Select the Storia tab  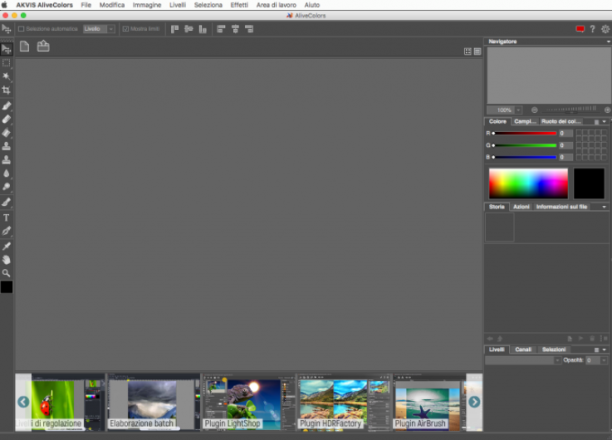pyautogui.click(x=496, y=207)
